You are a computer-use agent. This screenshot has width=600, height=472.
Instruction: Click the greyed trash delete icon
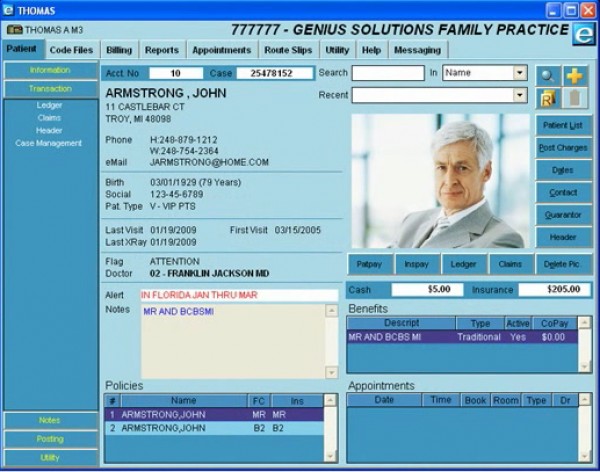click(x=575, y=98)
